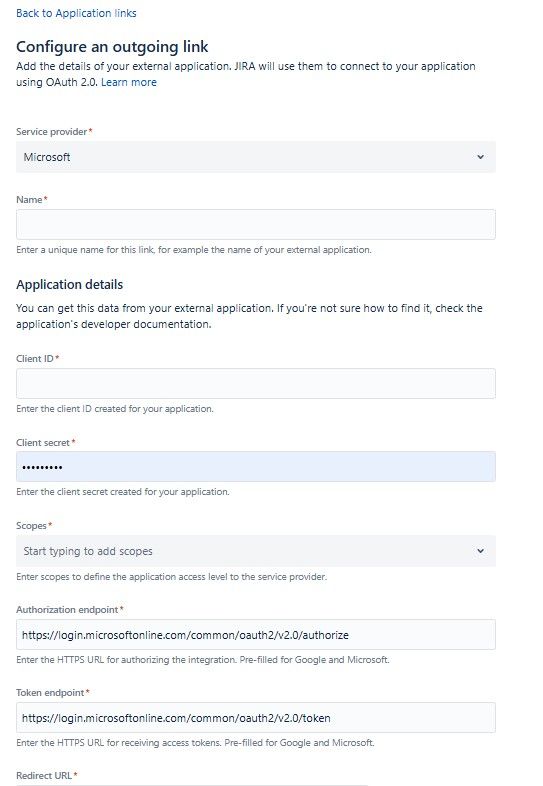Open the Learn more link
Screen dimensions: 543x786
[129, 82]
